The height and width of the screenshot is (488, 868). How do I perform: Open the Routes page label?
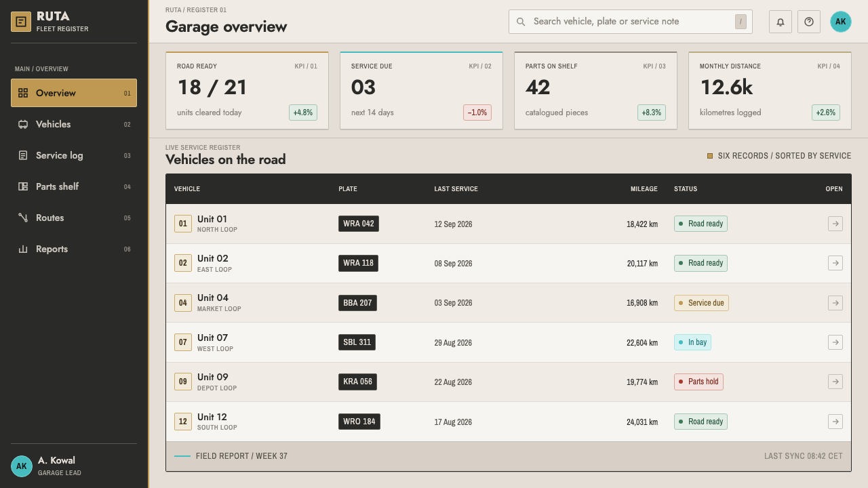50,218
